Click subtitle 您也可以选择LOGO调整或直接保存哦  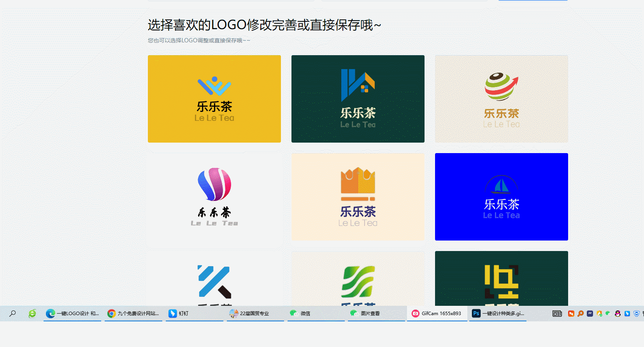click(199, 40)
